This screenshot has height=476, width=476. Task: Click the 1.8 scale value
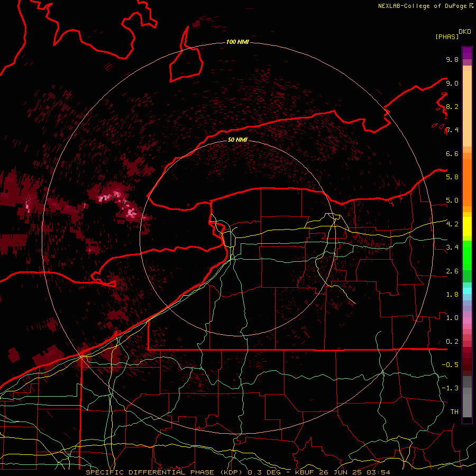(452, 295)
